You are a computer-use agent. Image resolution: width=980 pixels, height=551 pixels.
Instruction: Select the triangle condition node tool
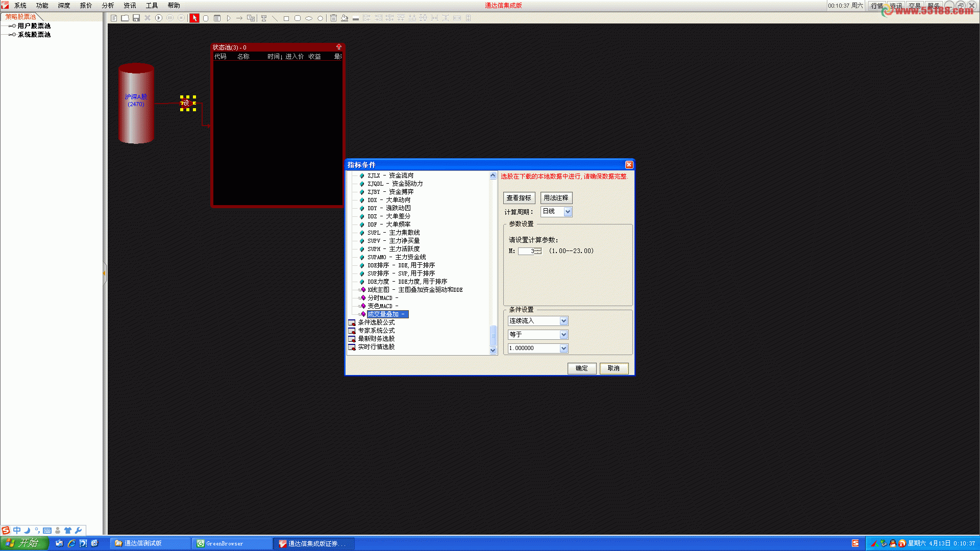point(228,18)
